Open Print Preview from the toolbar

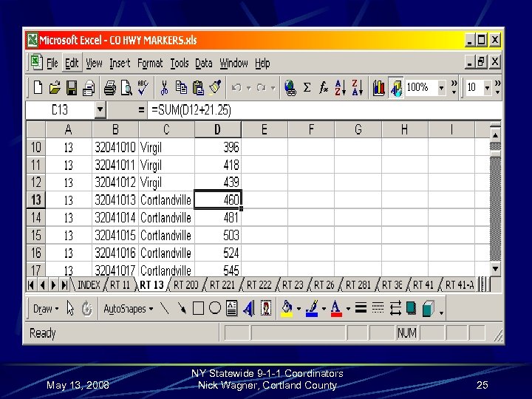(x=126, y=88)
